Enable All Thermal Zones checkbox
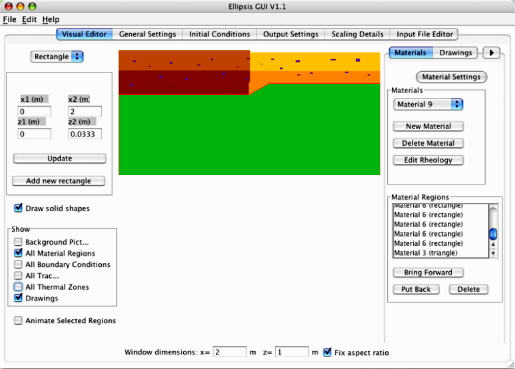This screenshot has width=515, height=369. click(18, 287)
